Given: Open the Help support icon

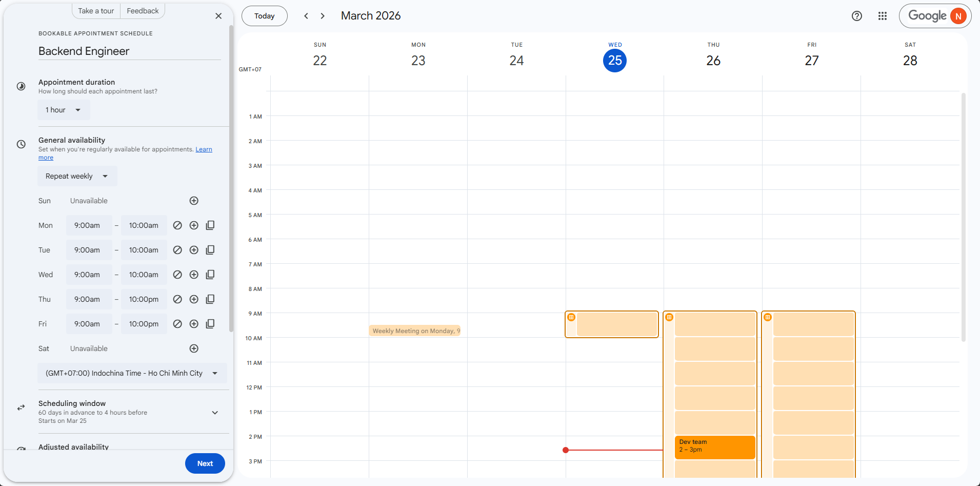Looking at the screenshot, I should click(856, 16).
